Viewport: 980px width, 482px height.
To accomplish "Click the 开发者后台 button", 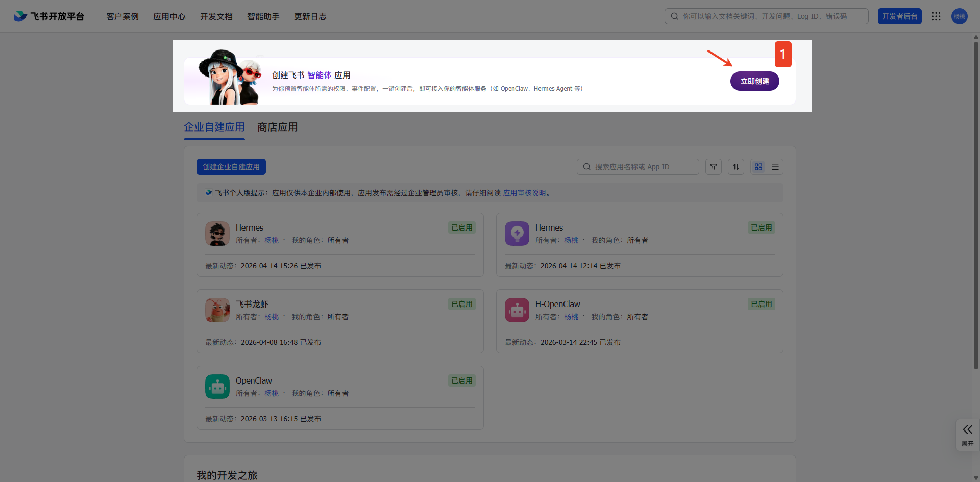I will [900, 16].
